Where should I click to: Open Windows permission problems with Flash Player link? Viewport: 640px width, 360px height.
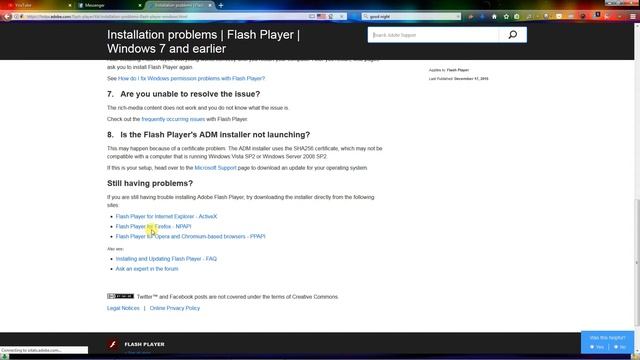191,78
